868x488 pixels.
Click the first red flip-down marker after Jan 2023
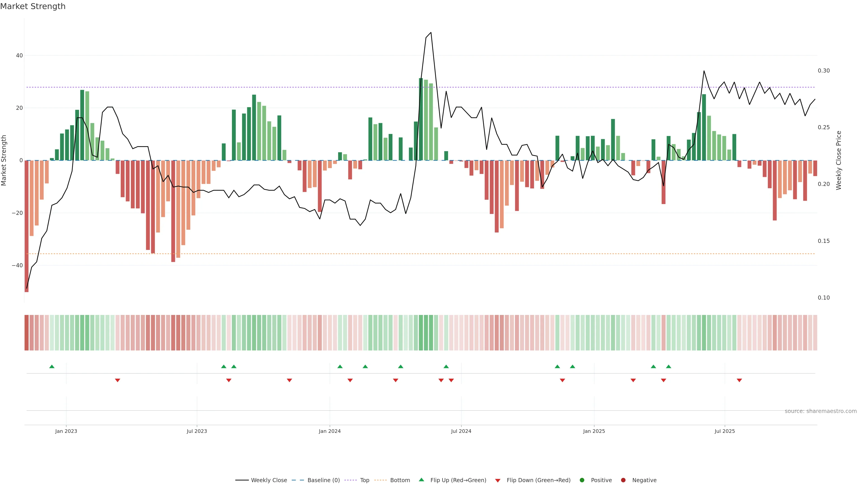coord(117,380)
